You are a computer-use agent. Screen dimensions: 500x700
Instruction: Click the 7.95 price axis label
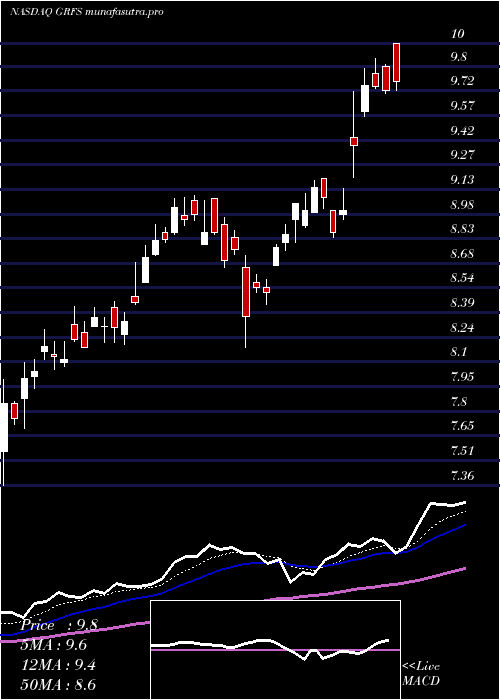click(x=462, y=377)
